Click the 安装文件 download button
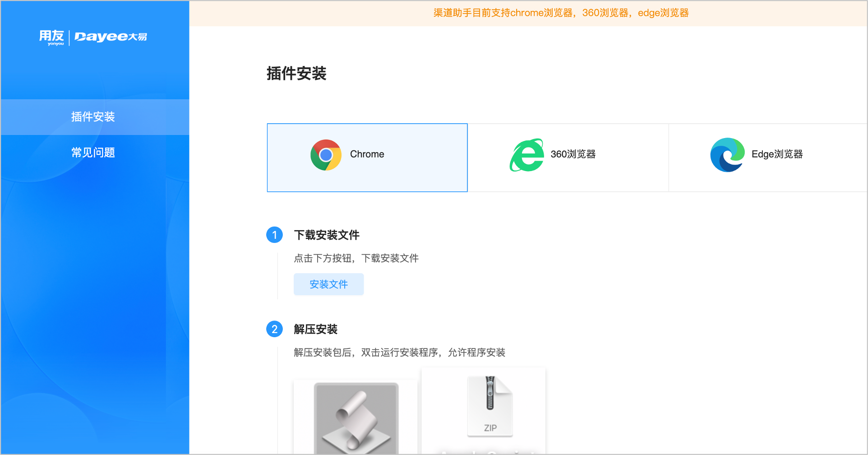 coord(328,284)
